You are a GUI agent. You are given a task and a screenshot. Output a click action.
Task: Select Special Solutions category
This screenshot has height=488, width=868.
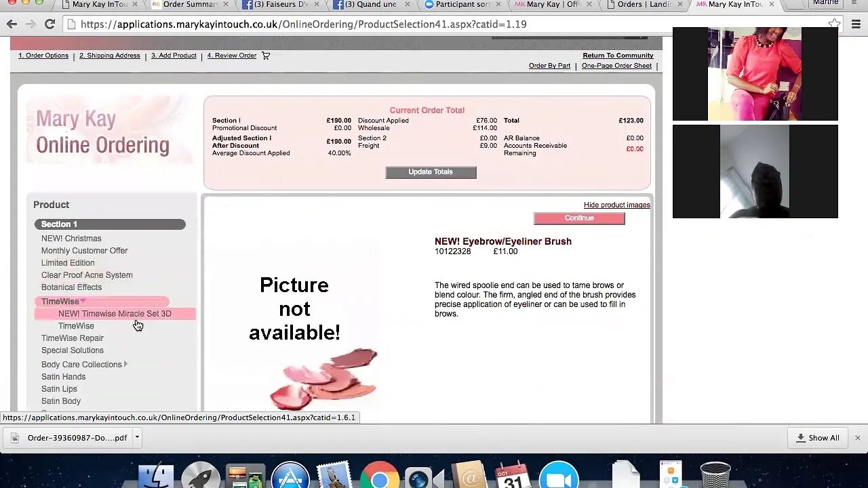(x=73, y=350)
